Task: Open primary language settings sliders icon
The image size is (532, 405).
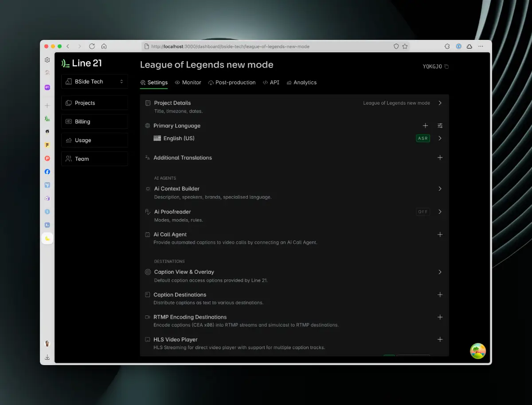Action: coord(440,126)
